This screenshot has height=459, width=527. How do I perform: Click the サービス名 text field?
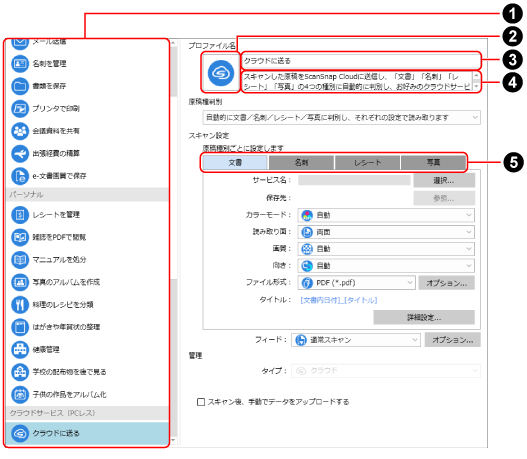click(x=354, y=180)
